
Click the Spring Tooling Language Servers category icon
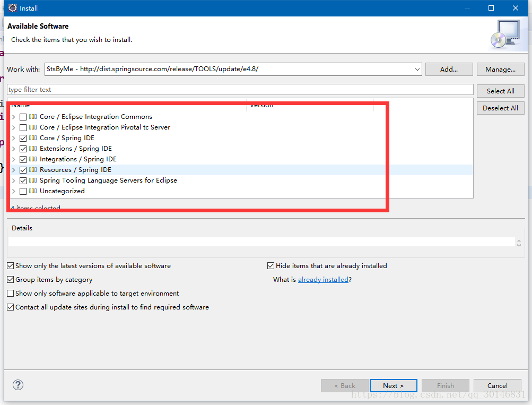click(33, 180)
